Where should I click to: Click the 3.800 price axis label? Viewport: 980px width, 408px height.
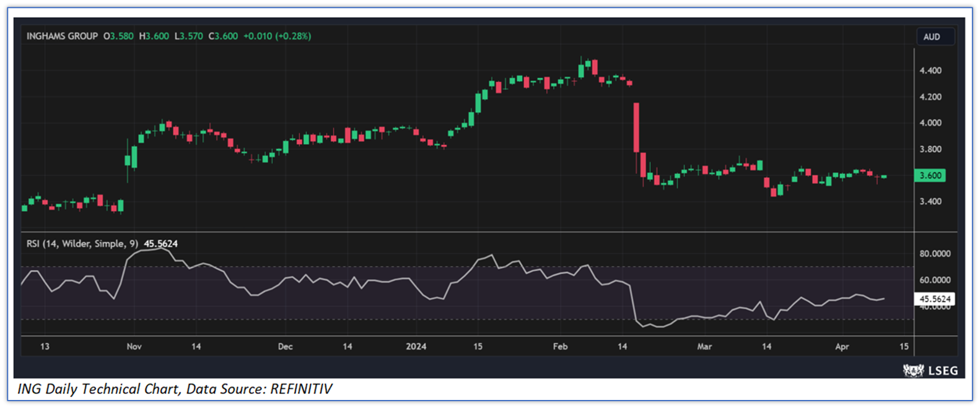[930, 149]
